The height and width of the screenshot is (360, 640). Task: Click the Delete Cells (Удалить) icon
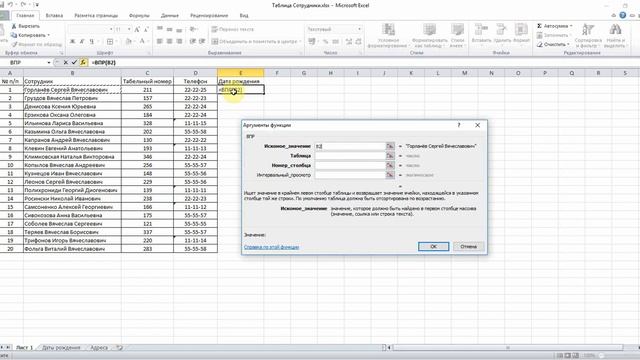tap(502, 30)
